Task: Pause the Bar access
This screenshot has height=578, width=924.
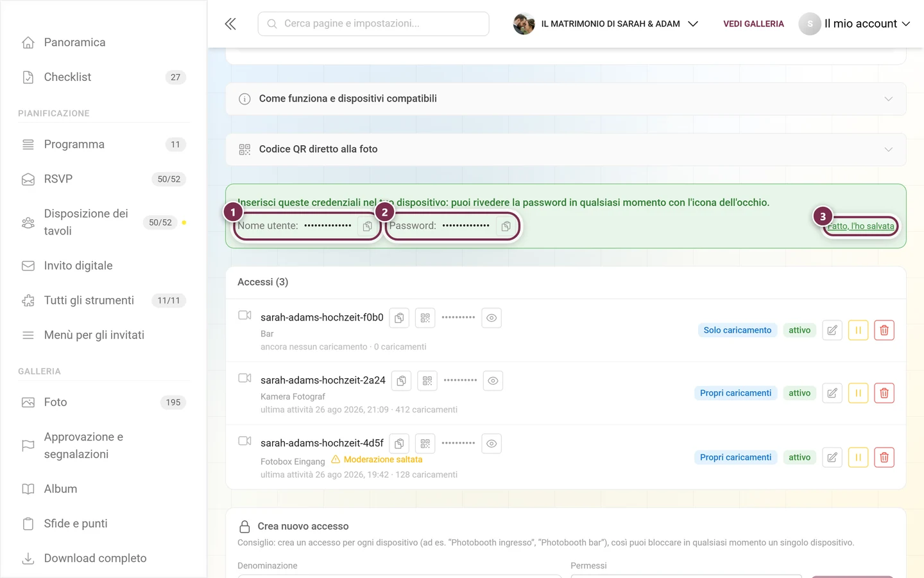Action: [858, 330]
